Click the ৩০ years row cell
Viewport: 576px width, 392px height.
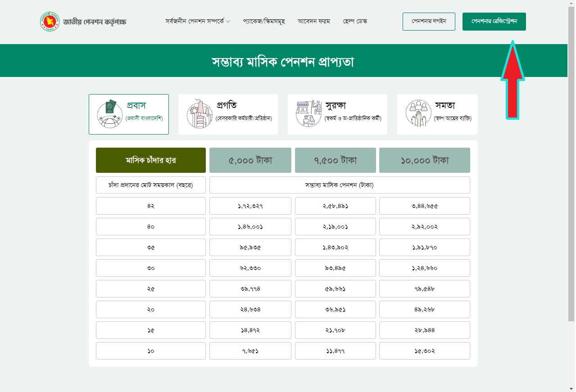tap(151, 268)
